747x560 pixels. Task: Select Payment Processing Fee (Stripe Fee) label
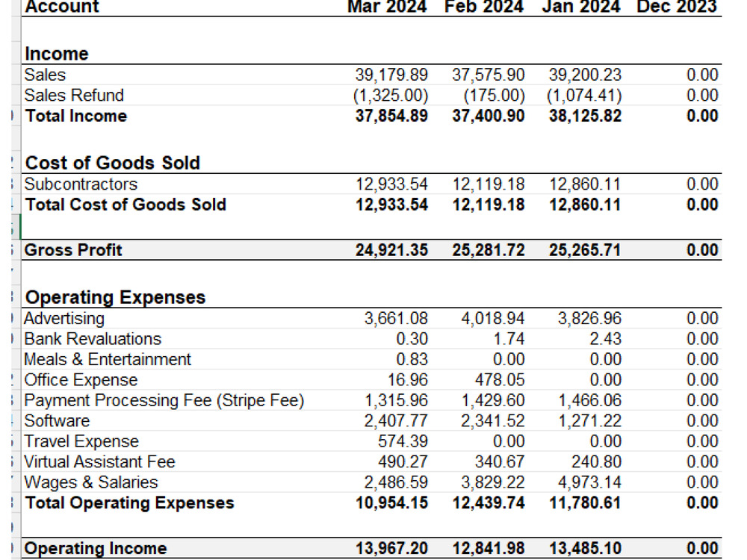tap(164, 400)
